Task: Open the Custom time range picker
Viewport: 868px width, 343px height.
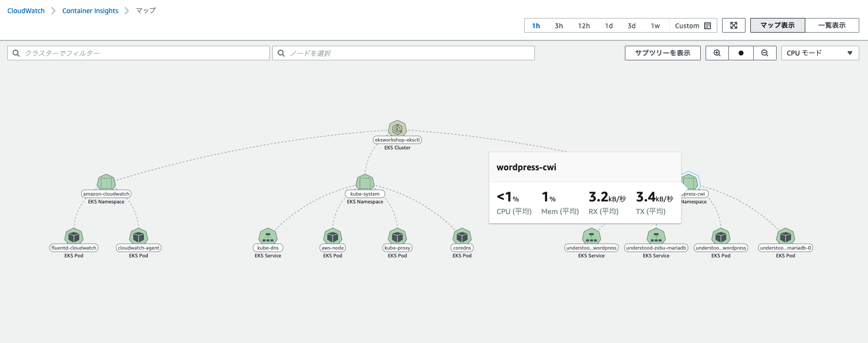Action: point(692,26)
